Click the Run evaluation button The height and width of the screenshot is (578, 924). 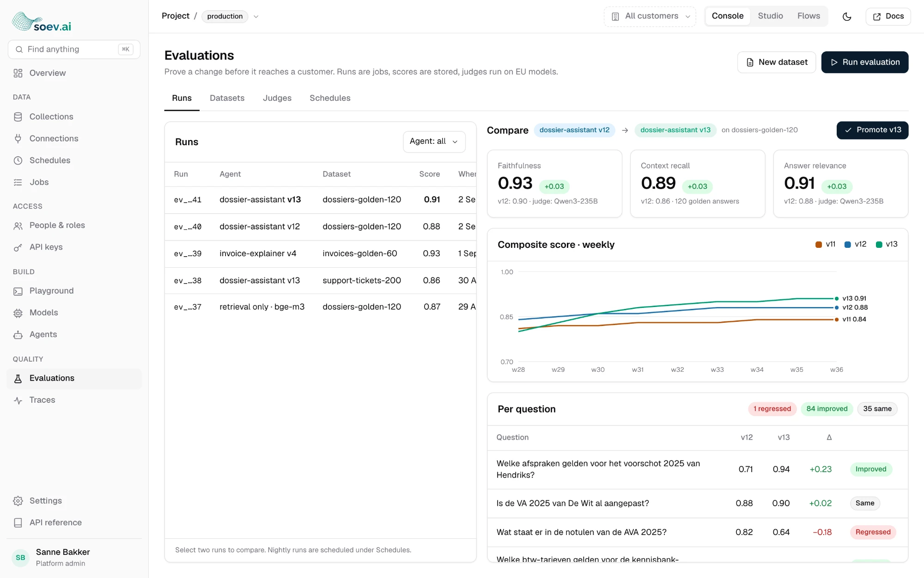click(865, 62)
